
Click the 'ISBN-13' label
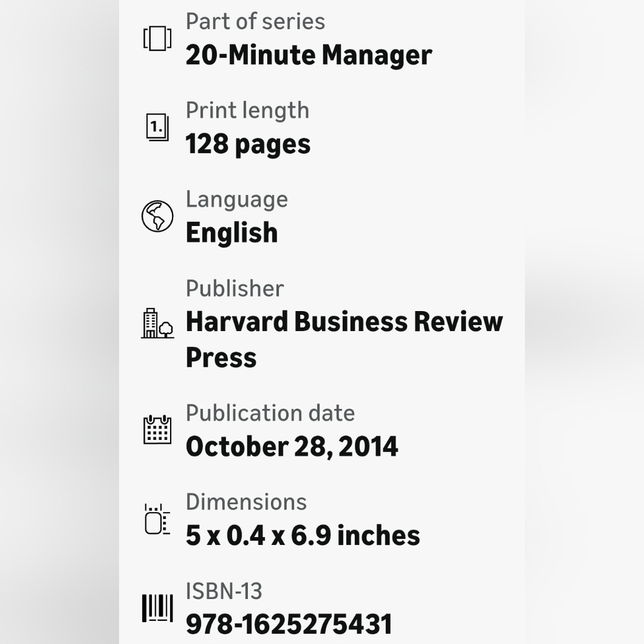(x=224, y=591)
